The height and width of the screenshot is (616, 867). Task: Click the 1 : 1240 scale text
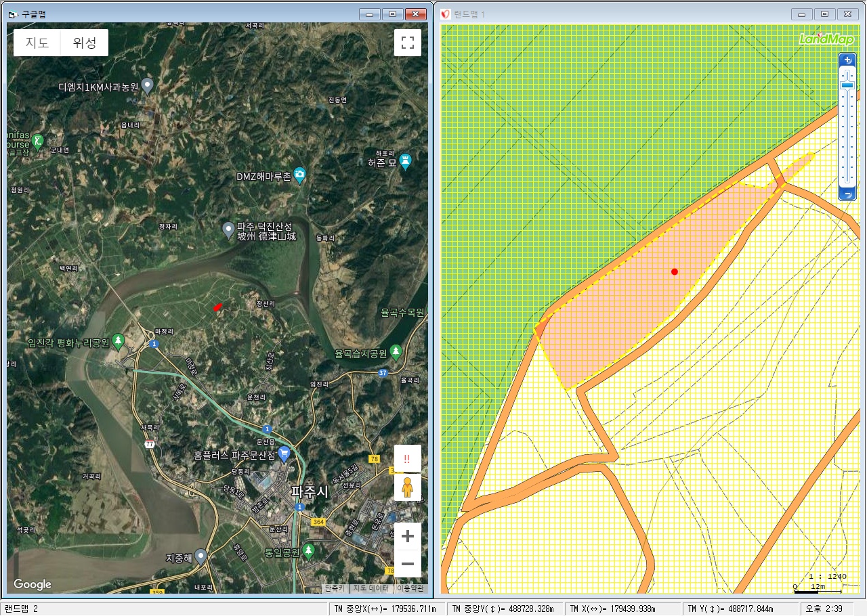point(828,576)
